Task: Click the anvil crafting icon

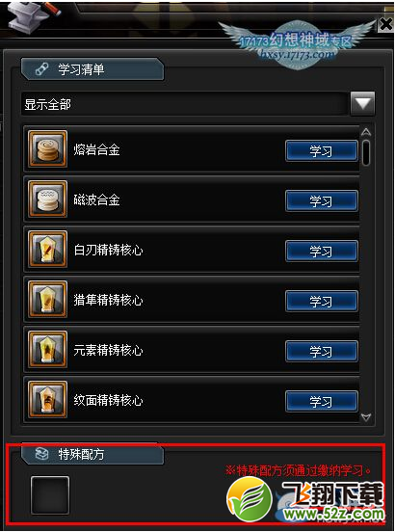Action: click(x=33, y=17)
